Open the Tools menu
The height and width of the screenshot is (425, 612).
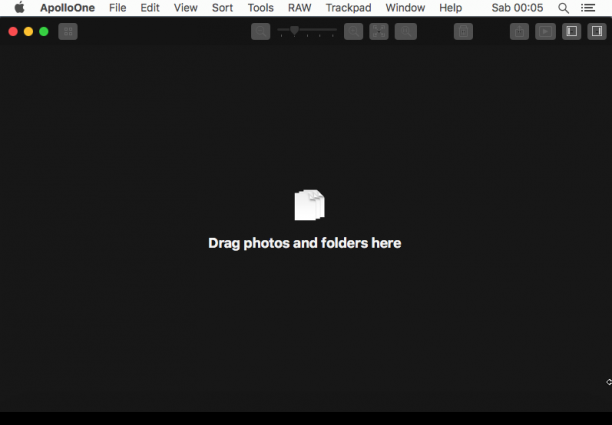click(x=261, y=8)
